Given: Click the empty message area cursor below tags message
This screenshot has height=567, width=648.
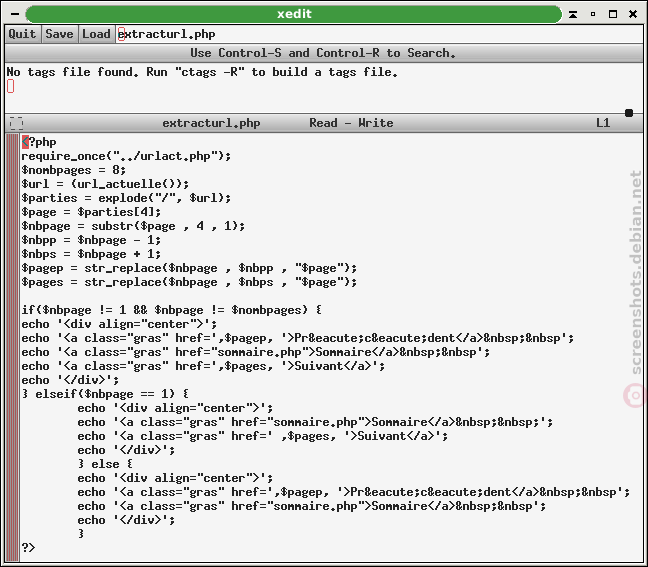Looking at the screenshot, I should (11, 86).
